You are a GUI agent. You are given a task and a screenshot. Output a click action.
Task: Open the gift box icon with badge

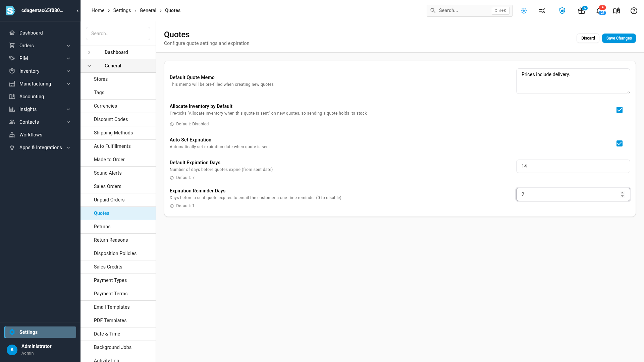point(582,11)
